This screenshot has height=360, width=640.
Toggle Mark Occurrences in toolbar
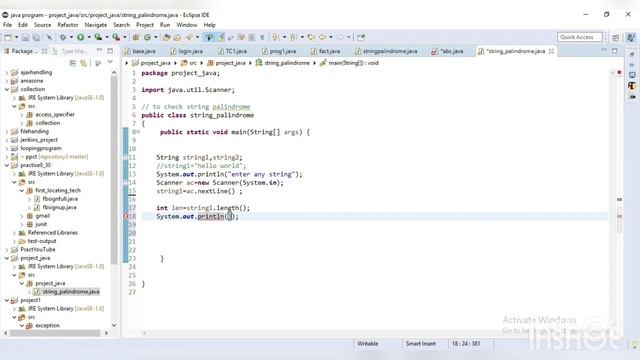(221, 38)
